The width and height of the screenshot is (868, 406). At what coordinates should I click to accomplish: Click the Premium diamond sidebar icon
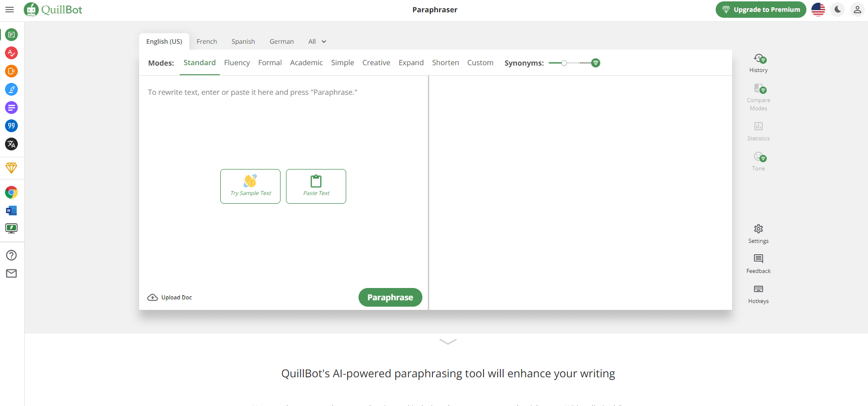point(11,168)
